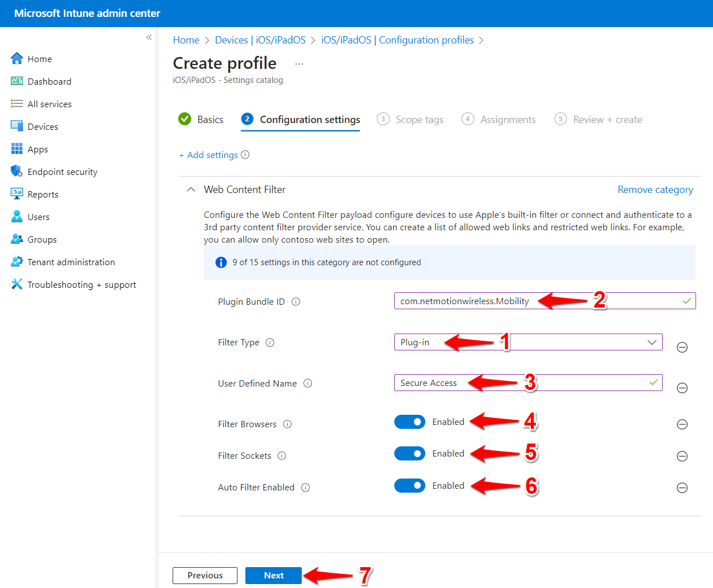Click info icon next to Add settings
This screenshot has width=713, height=588.
click(245, 155)
